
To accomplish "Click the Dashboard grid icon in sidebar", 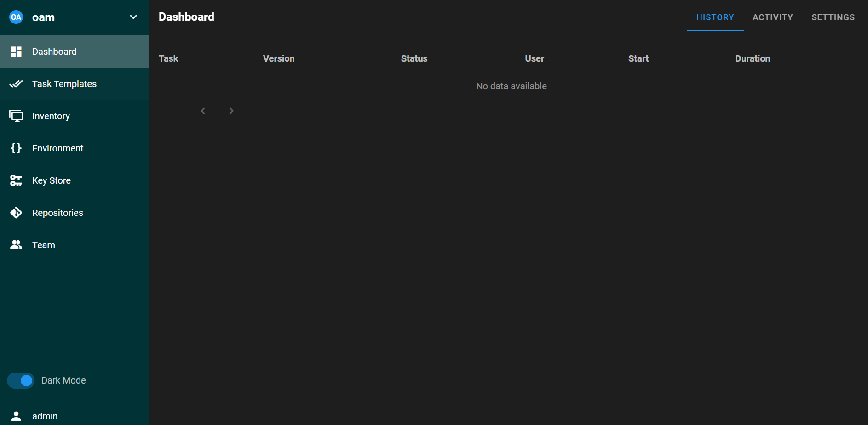I will click(x=16, y=52).
